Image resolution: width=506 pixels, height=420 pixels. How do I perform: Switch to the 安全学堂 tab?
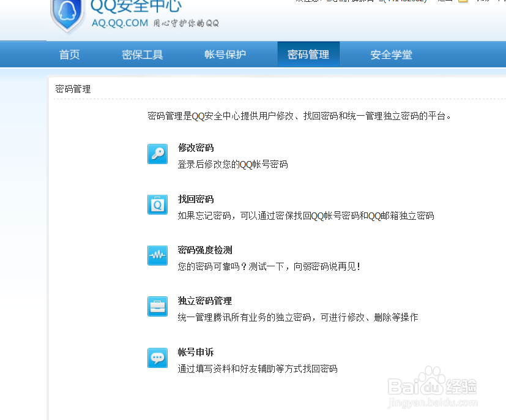point(392,54)
